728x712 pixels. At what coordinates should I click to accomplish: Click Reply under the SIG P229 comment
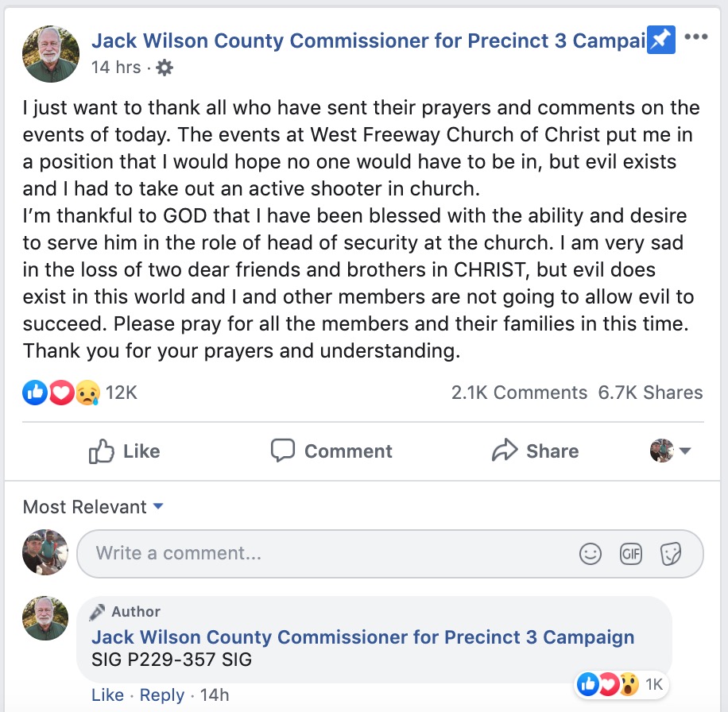pyautogui.click(x=162, y=695)
